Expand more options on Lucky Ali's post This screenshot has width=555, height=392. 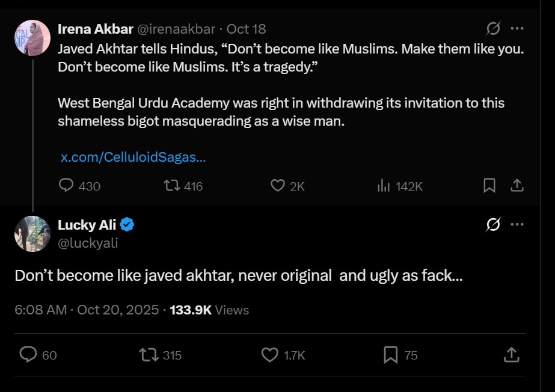pyautogui.click(x=517, y=225)
